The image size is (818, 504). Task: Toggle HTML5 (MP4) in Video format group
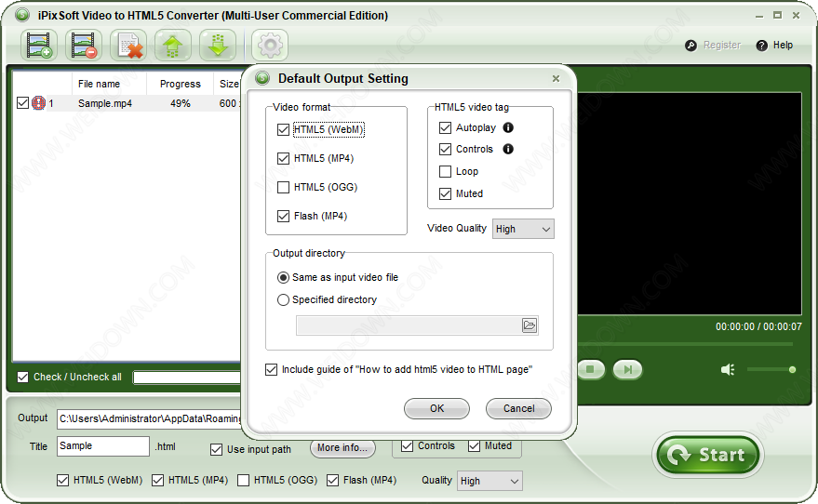click(283, 158)
